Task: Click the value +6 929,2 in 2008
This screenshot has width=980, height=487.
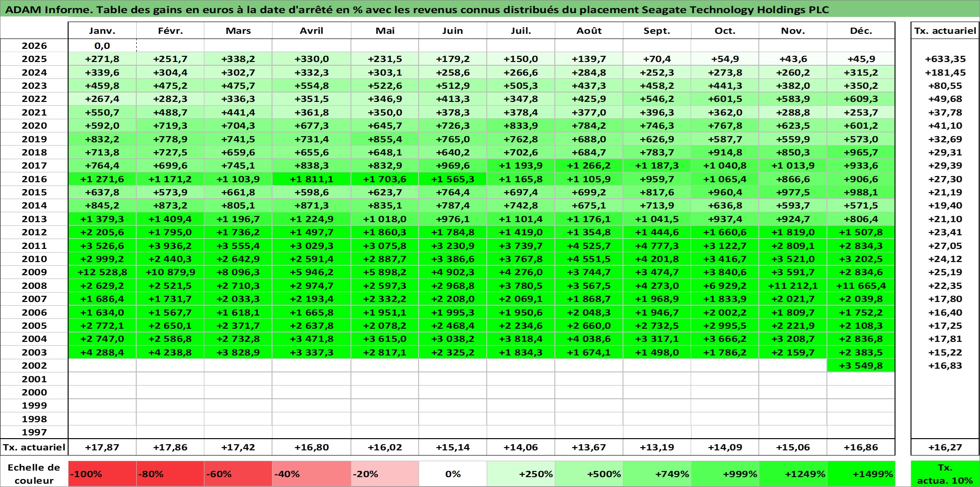Action: point(725,286)
